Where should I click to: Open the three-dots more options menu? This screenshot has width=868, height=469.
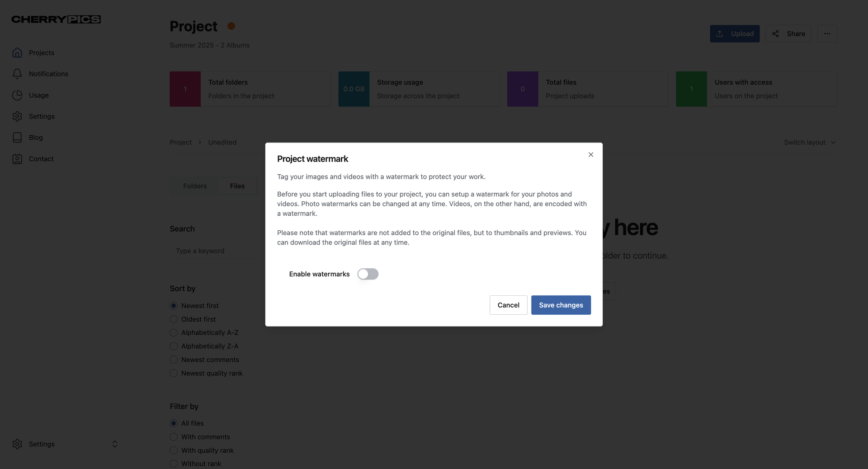coord(827,34)
